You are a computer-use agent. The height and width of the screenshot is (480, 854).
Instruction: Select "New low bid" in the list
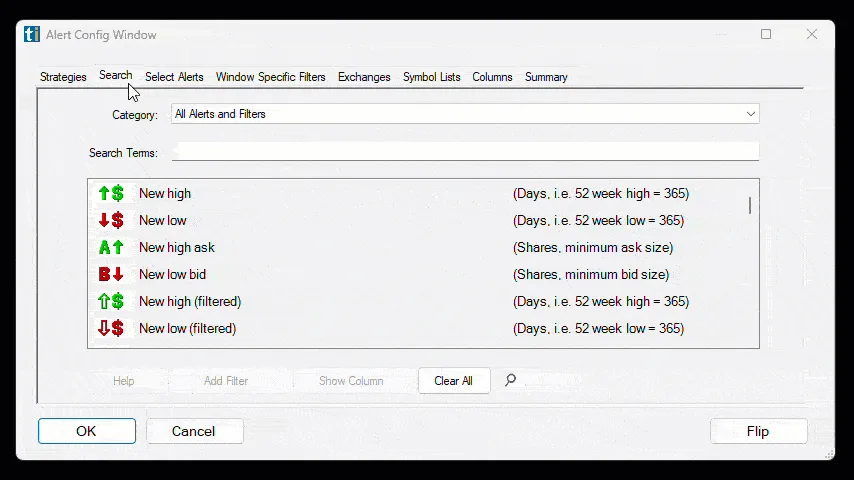tap(173, 274)
